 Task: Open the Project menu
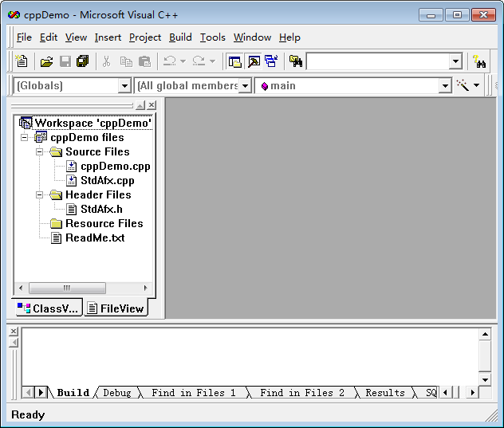145,37
